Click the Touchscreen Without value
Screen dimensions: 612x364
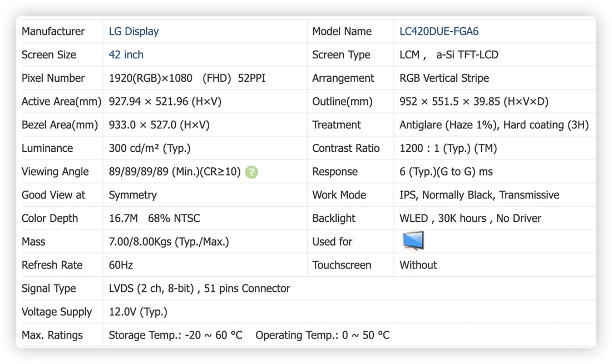click(418, 265)
